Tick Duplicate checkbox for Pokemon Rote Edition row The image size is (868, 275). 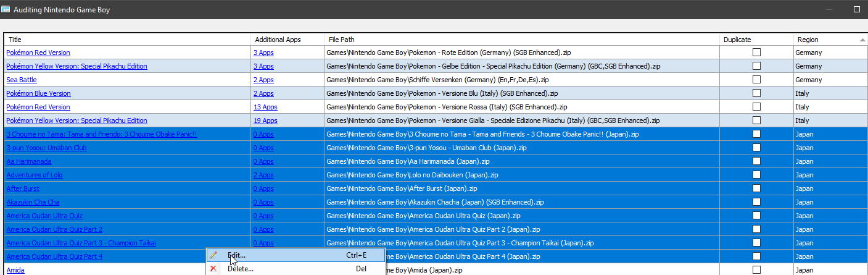click(x=756, y=53)
